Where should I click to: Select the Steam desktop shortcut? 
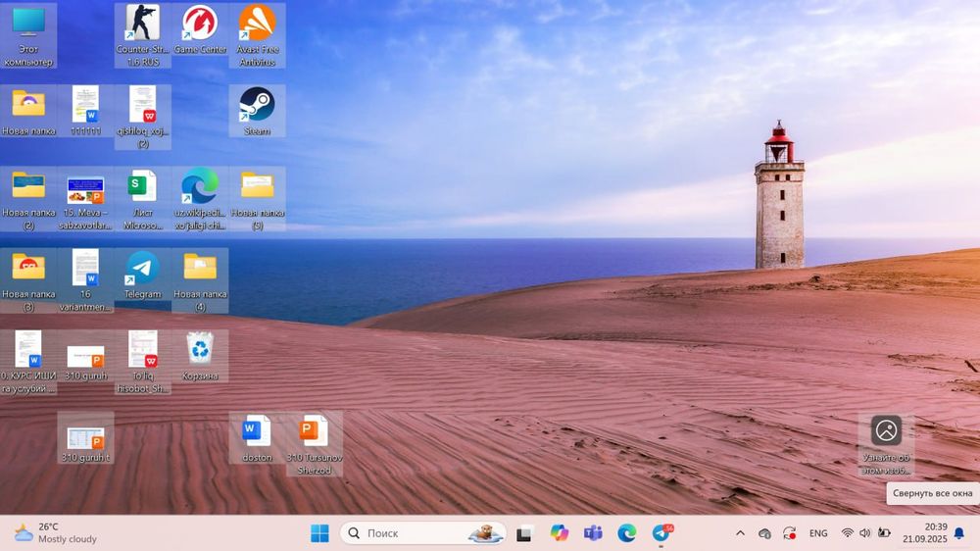click(257, 106)
